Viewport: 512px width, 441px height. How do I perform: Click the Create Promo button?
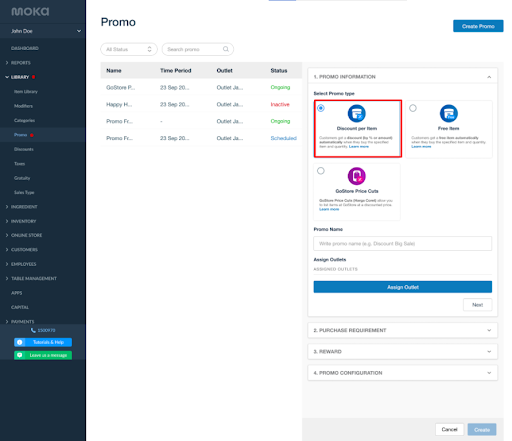click(478, 26)
